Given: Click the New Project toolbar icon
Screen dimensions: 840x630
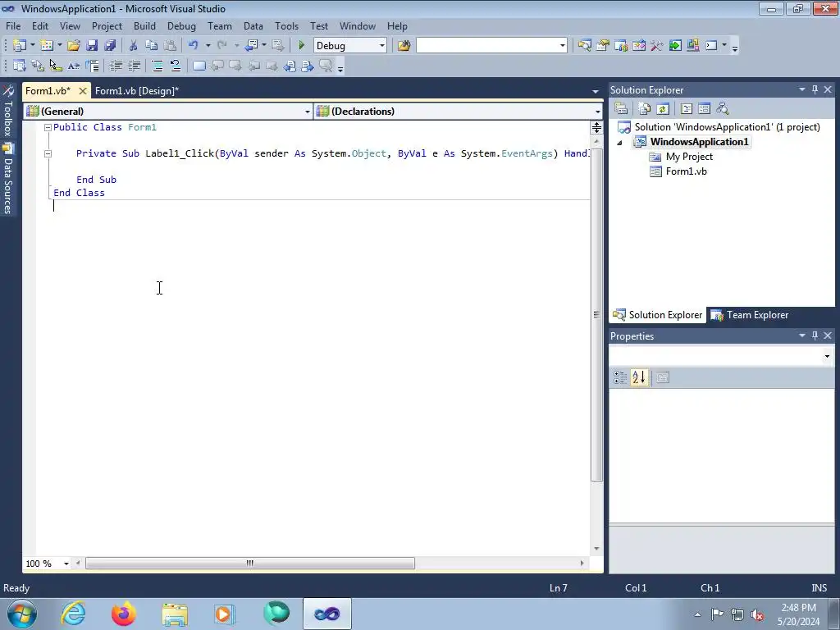Looking at the screenshot, I should coord(20,46).
